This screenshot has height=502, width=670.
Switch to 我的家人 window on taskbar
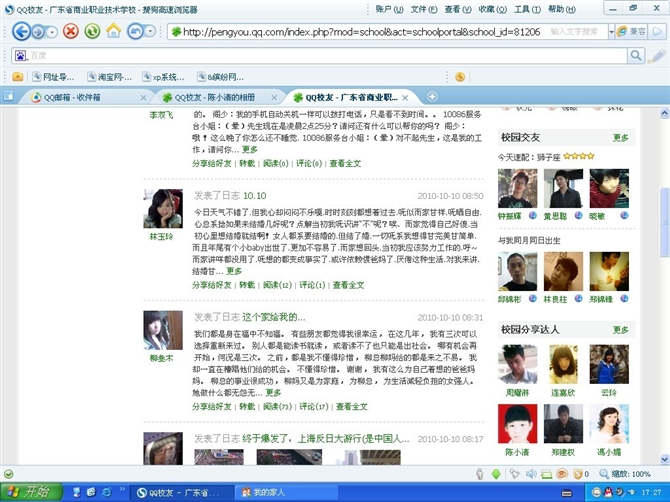pos(286,493)
